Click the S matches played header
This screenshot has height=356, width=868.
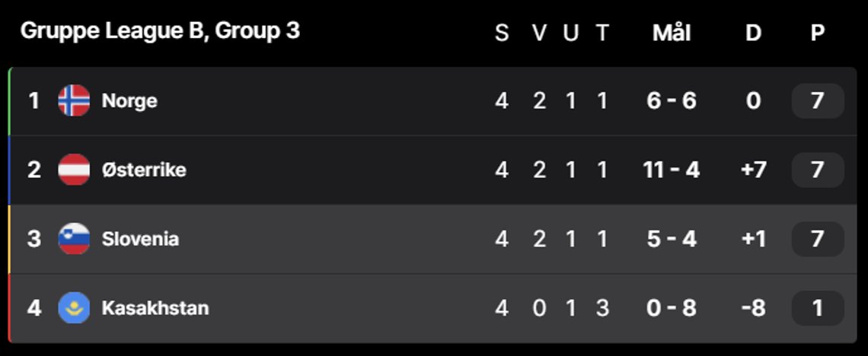tap(502, 33)
